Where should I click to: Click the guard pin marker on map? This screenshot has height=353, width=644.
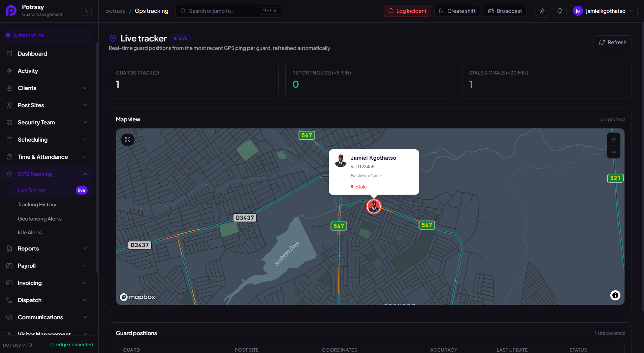pyautogui.click(x=374, y=206)
